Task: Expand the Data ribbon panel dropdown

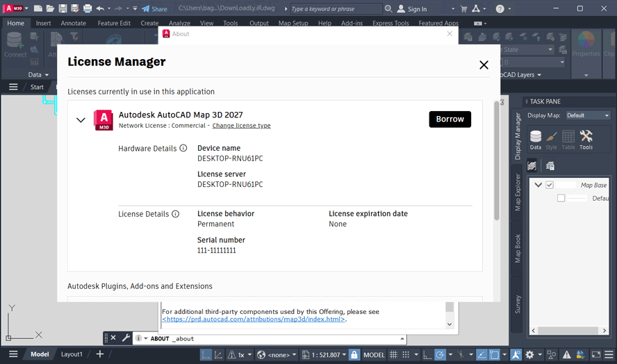Action: pyautogui.click(x=38, y=74)
